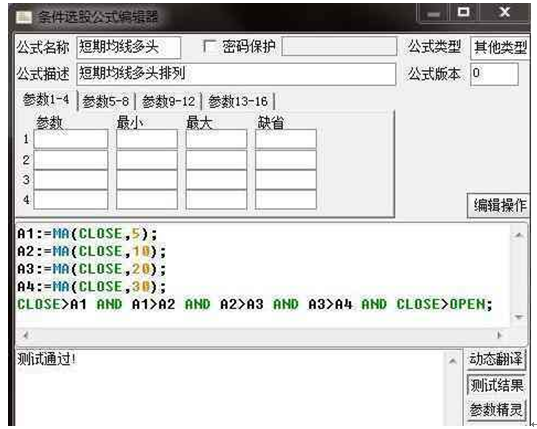Click the 测试通过! message text
Image resolution: width=537 pixels, height=429 pixels.
(47, 359)
